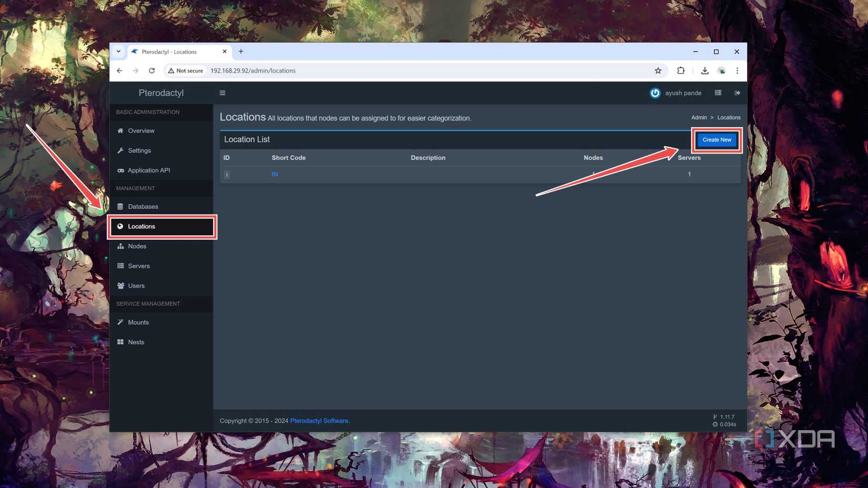868x488 pixels.
Task: Click the logout icon in header
Action: [738, 93]
